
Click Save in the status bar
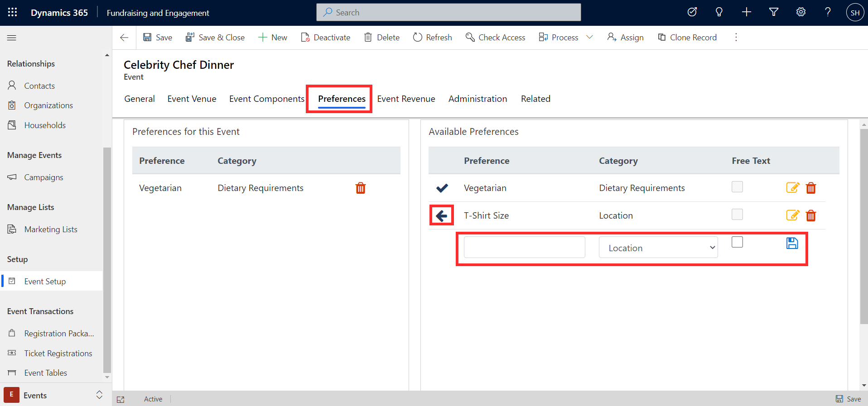pyautogui.click(x=849, y=399)
